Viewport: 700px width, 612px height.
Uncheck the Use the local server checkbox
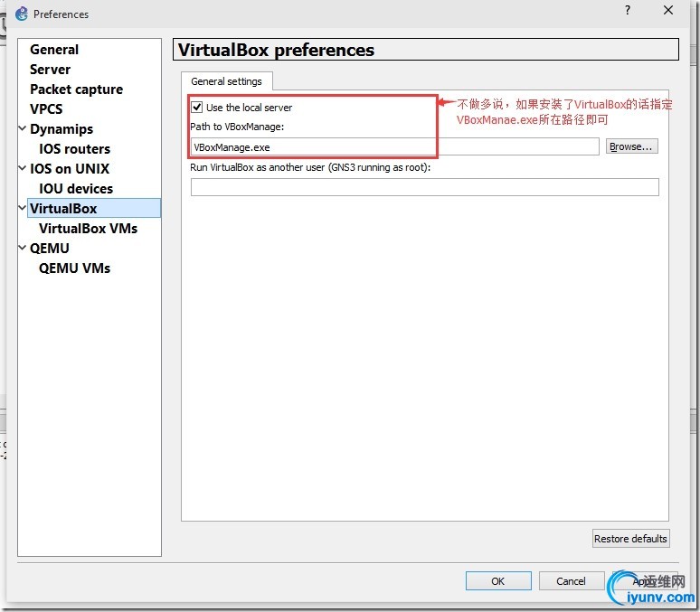196,108
